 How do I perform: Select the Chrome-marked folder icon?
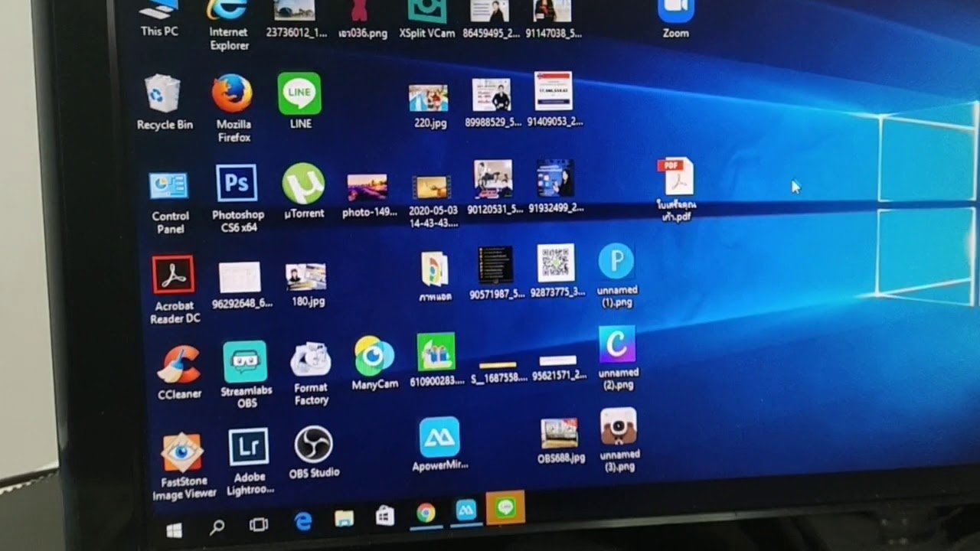(435, 276)
